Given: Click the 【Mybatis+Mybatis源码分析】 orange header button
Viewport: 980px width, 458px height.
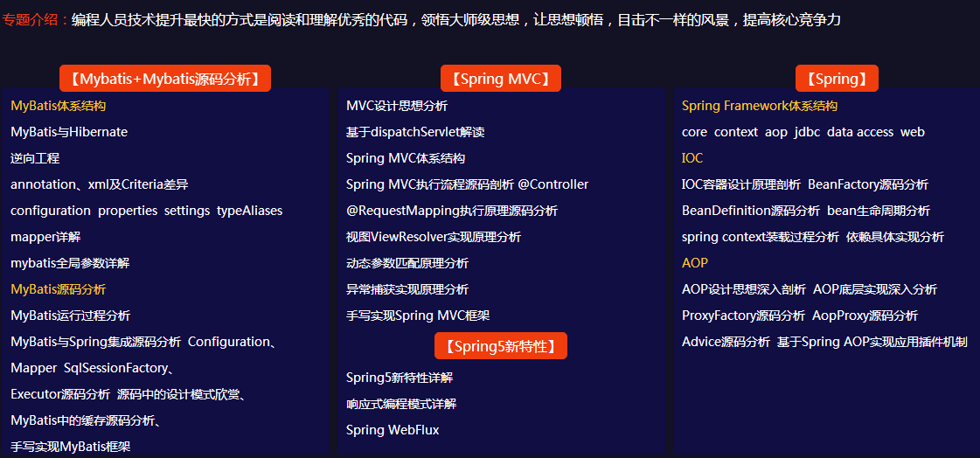Looking at the screenshot, I should [x=165, y=79].
